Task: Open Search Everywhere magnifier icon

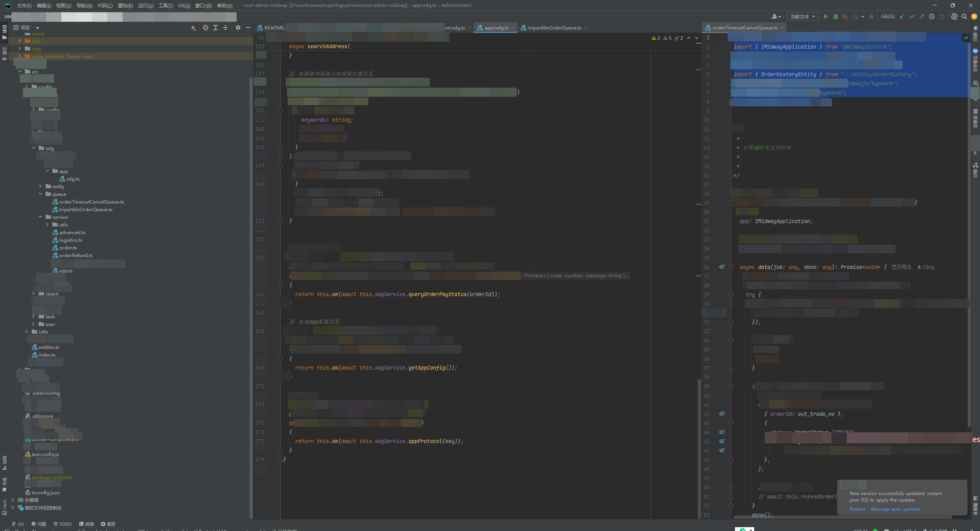Action: tap(964, 16)
